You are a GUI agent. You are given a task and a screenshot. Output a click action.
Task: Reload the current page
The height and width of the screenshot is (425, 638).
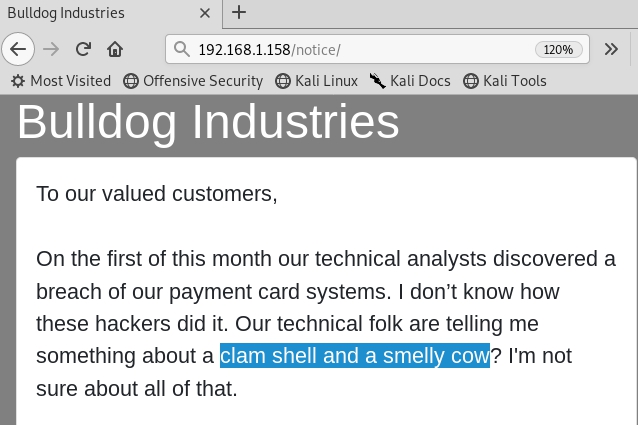pos(83,49)
